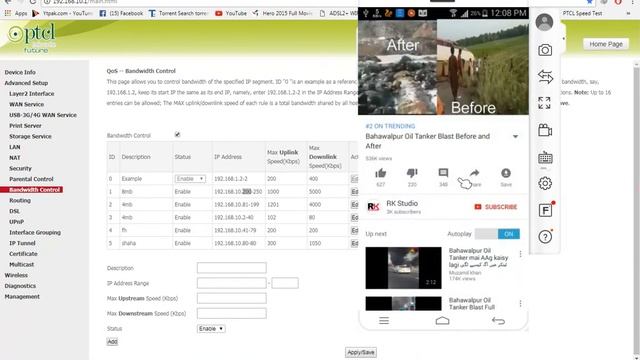Open Storage Service page
The image size is (640, 360).
(30, 136)
